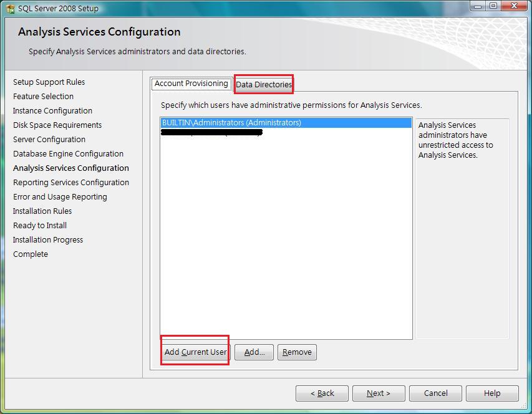Click the SQL Server Setup title bar icon
532x414 pixels.
coord(10,9)
